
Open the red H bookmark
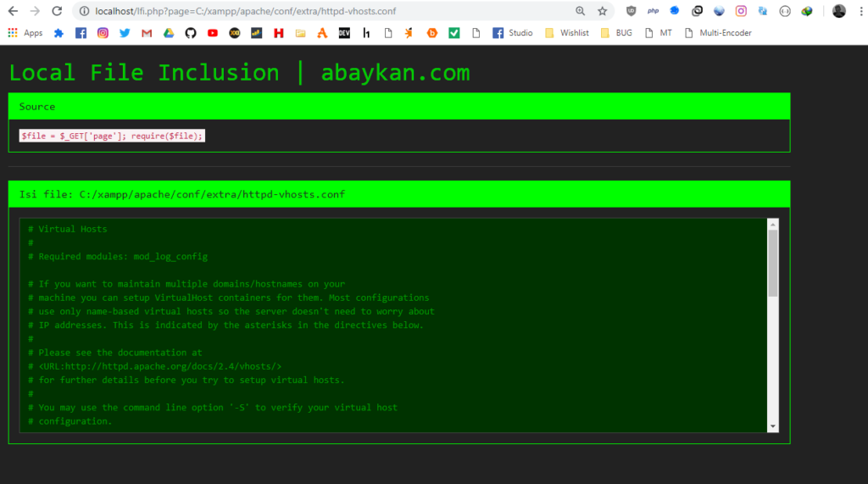pyautogui.click(x=278, y=33)
